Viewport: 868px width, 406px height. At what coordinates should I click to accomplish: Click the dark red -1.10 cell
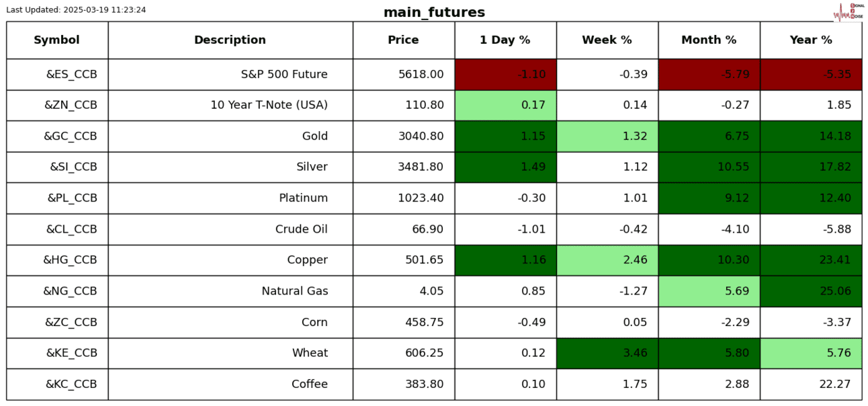click(x=505, y=75)
